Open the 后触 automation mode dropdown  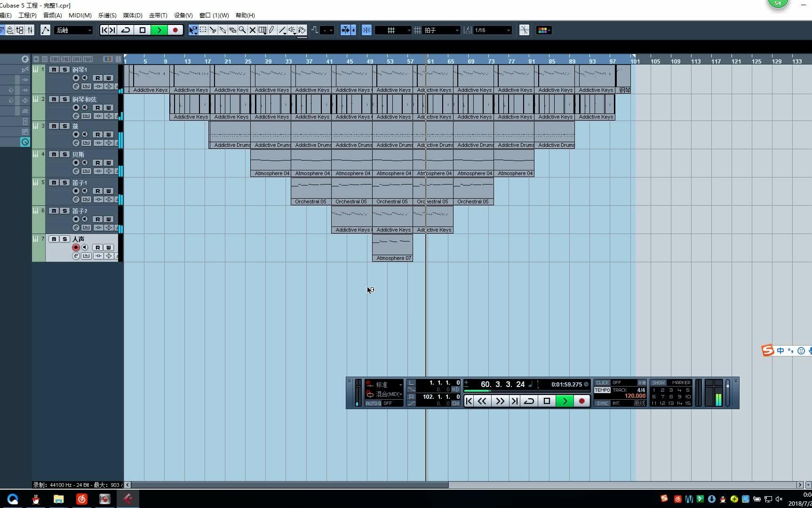click(x=73, y=30)
